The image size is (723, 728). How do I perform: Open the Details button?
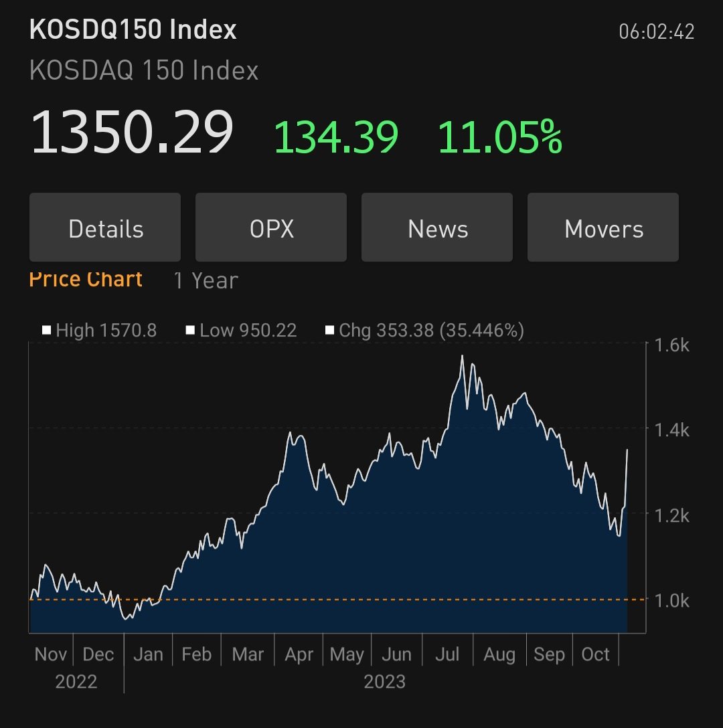click(x=105, y=227)
